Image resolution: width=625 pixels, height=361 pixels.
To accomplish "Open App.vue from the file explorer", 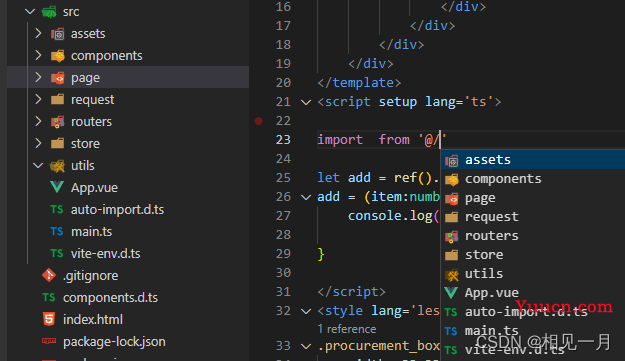I will [x=94, y=188].
